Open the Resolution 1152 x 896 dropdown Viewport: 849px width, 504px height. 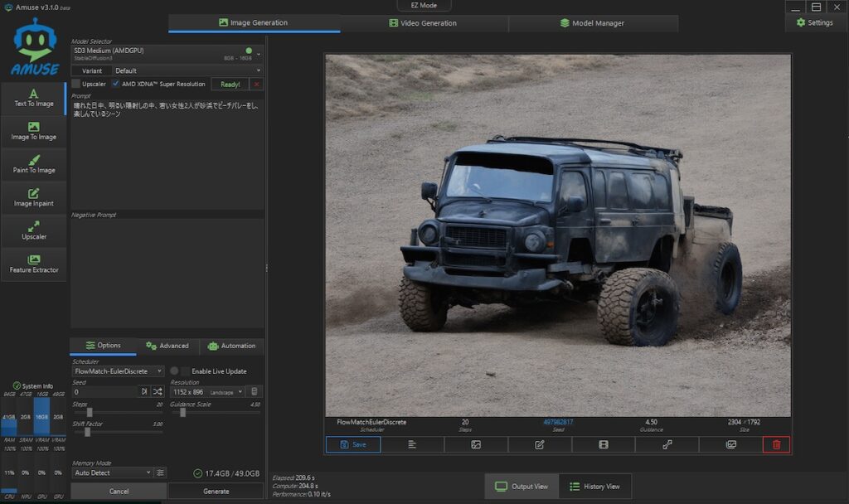207,391
